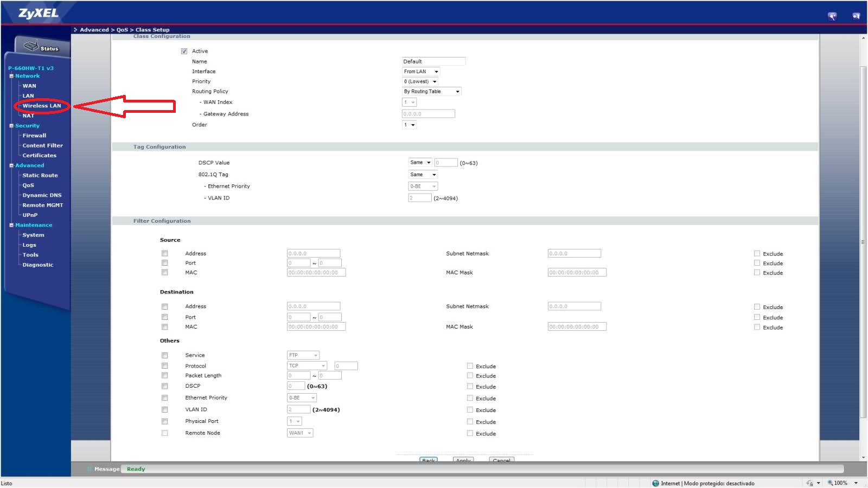Click the Name field containing Default
Viewport: 868px width, 488px height.
[433, 61]
